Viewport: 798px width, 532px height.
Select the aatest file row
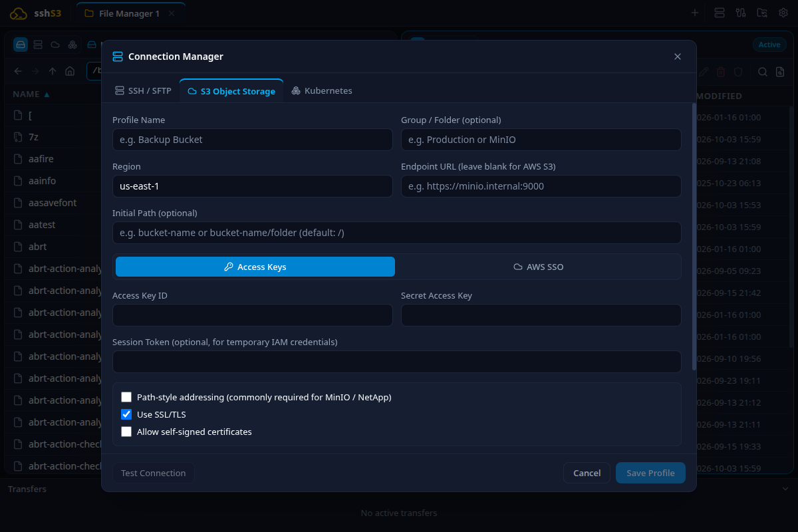[53, 225]
